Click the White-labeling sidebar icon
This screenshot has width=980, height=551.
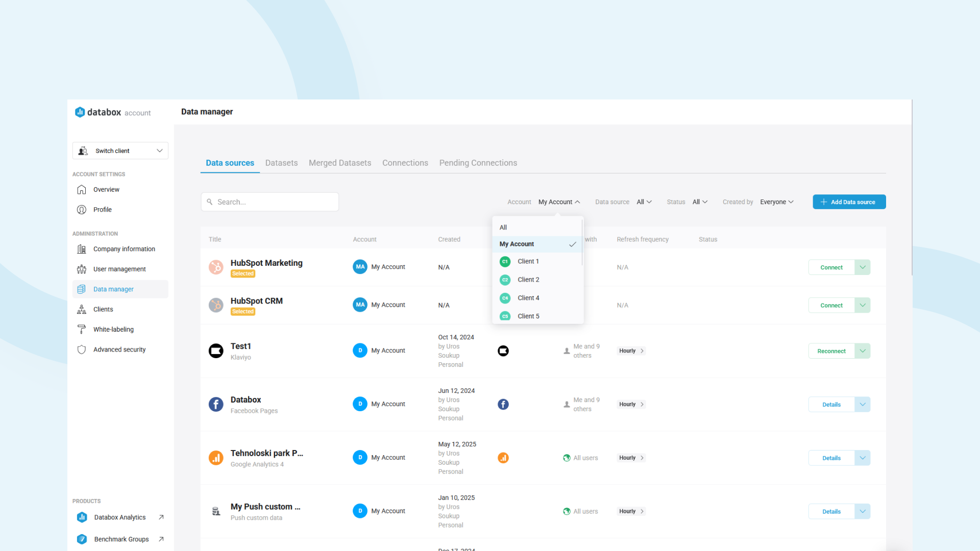coord(82,329)
